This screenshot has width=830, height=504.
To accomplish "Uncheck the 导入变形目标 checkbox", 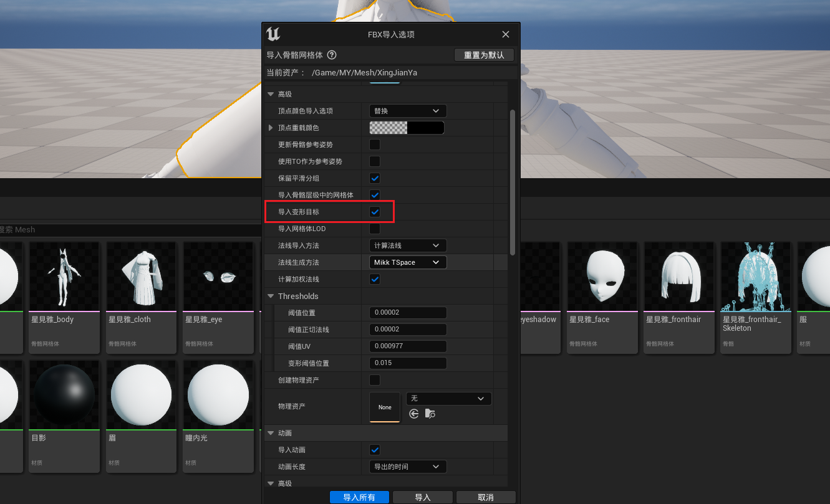I will 375,212.
